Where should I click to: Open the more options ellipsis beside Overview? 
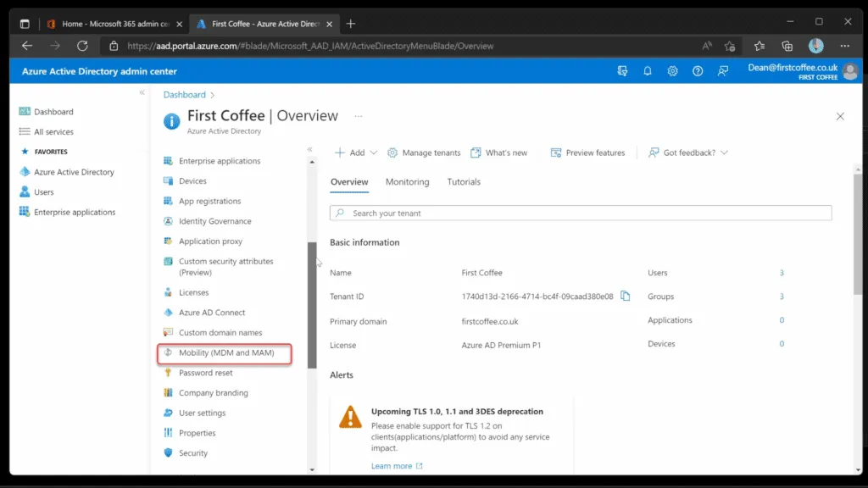click(359, 116)
